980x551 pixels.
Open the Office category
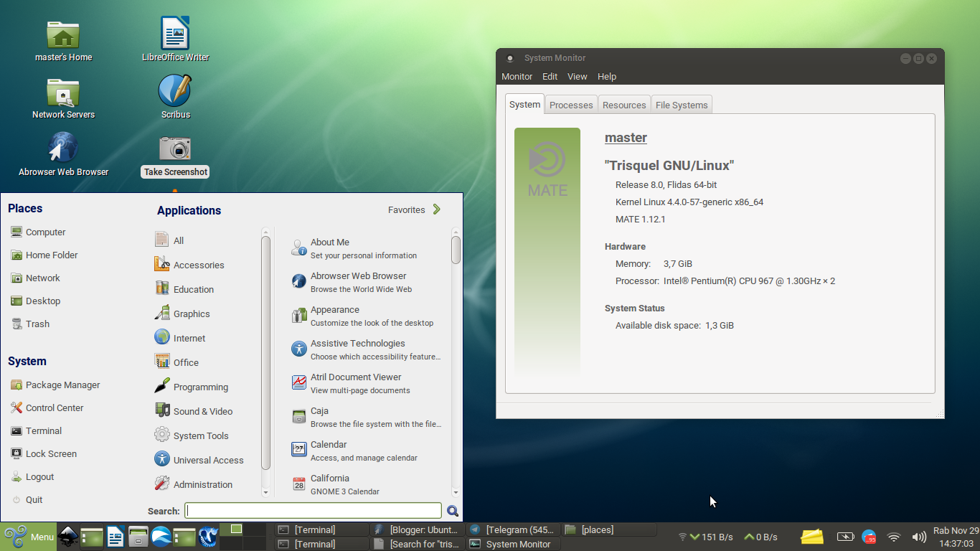click(x=206, y=362)
